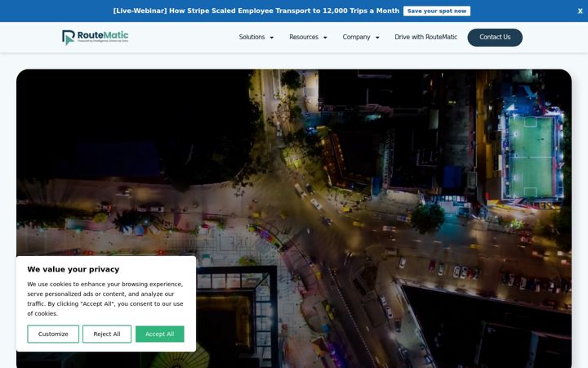
Task: Customize cookie preferences
Action: click(53, 334)
